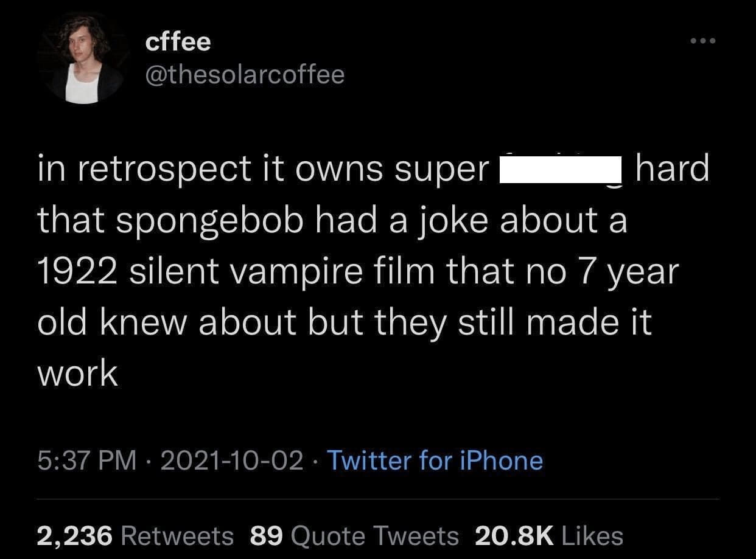Open the 89 Quote Tweets list
The width and height of the screenshot is (756, 559).
(x=354, y=536)
